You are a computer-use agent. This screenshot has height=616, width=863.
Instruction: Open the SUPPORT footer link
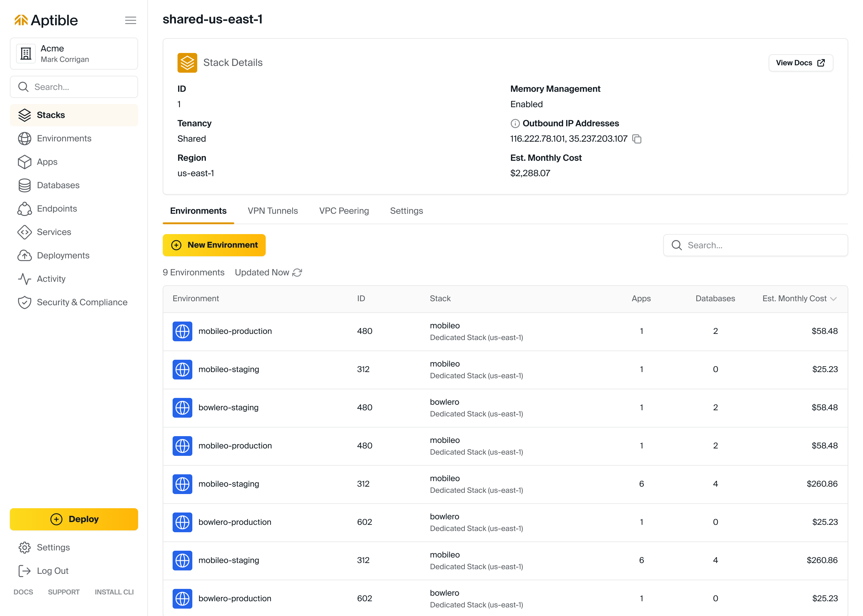(64, 592)
